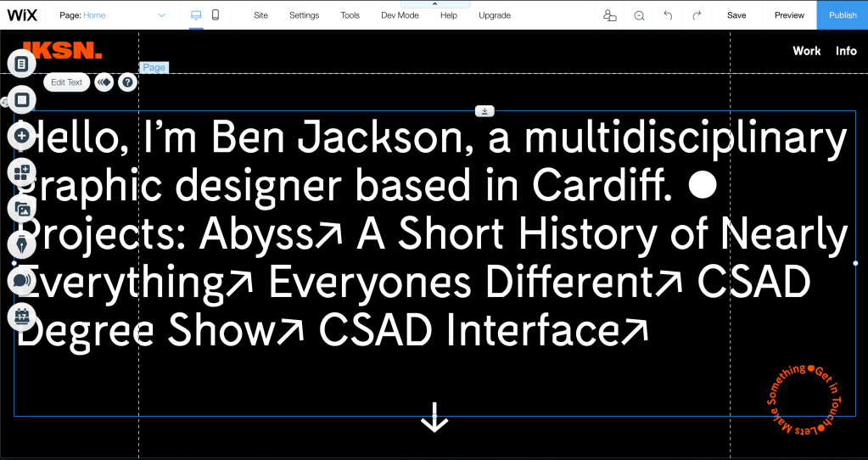Image resolution: width=868 pixels, height=460 pixels.
Task: Open the Add Apps grid icon
Action: [22, 172]
